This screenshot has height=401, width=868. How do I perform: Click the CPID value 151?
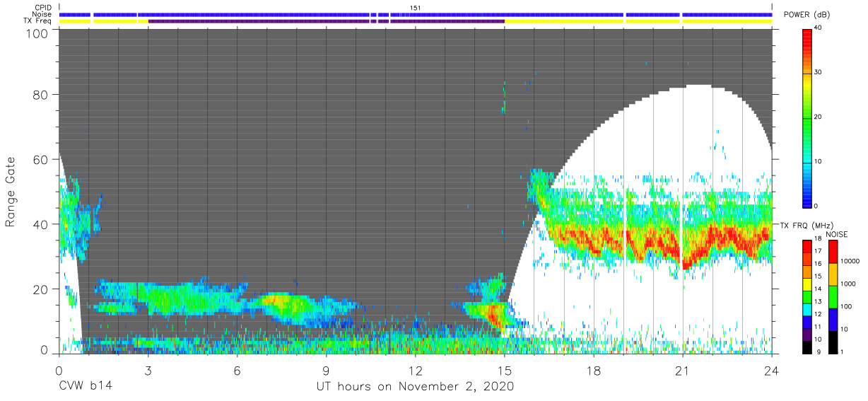pyautogui.click(x=416, y=8)
